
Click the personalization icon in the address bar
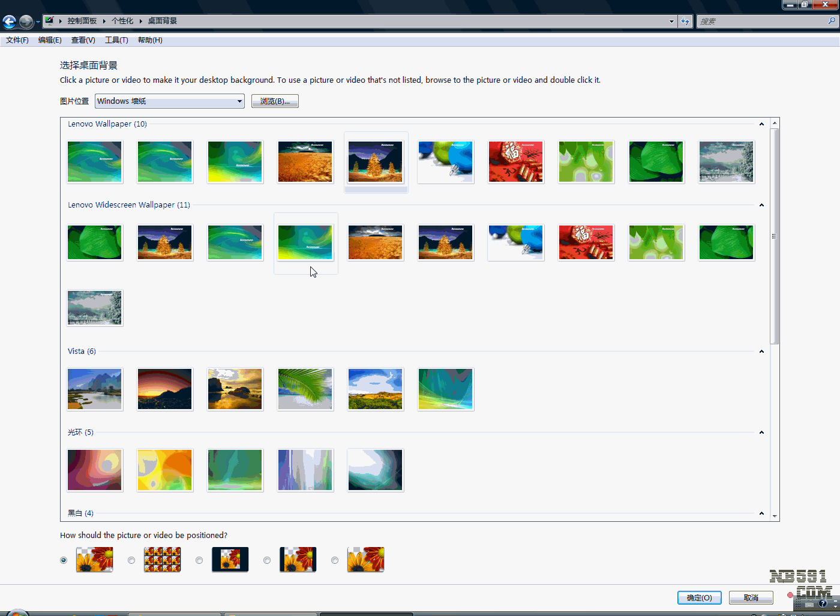tap(49, 20)
